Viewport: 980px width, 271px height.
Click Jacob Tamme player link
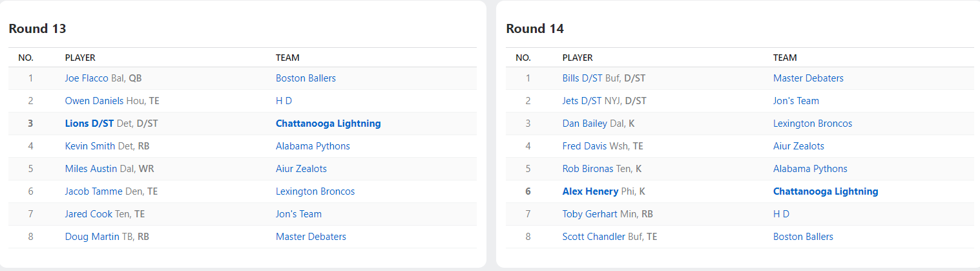coord(95,191)
